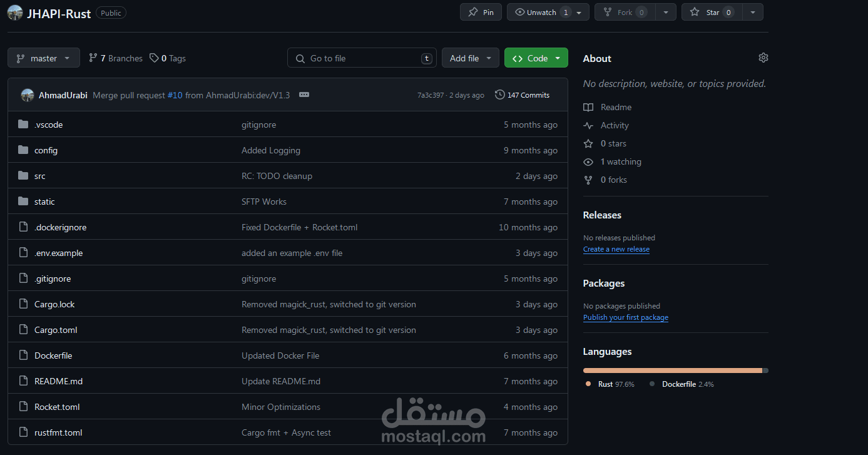Open the 'Updated Docker File' commit message
This screenshot has width=868, height=455.
[x=280, y=355]
